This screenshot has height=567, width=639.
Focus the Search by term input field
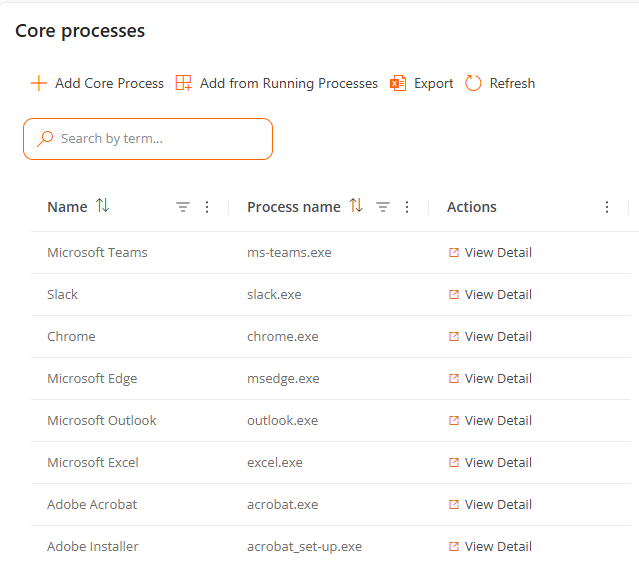click(160, 139)
